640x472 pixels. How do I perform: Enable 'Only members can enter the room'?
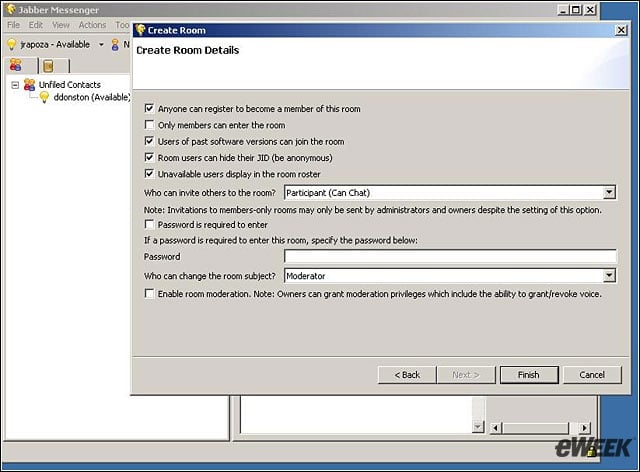[149, 125]
